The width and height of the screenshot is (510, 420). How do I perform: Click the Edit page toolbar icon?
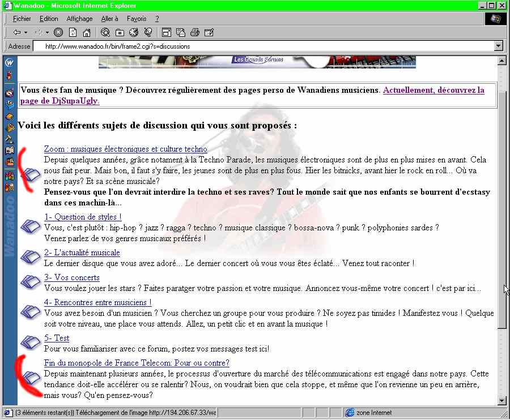click(209, 32)
